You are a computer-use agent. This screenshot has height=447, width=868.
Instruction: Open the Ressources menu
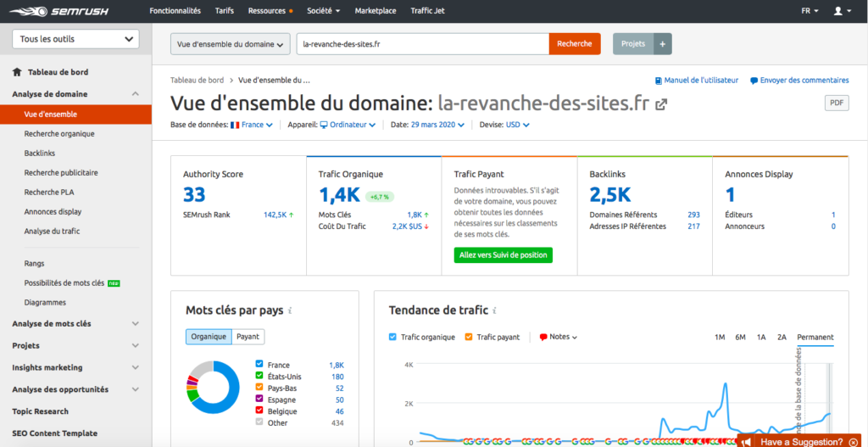click(270, 10)
